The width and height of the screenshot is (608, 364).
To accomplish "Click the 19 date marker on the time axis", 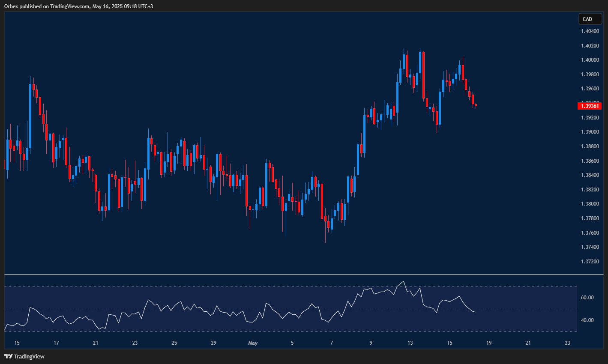I will [488, 343].
